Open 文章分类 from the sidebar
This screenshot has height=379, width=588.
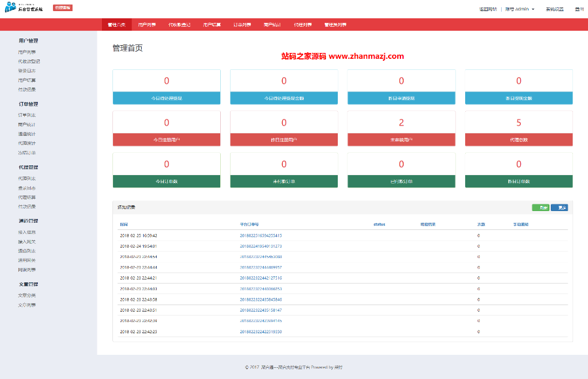pos(27,294)
